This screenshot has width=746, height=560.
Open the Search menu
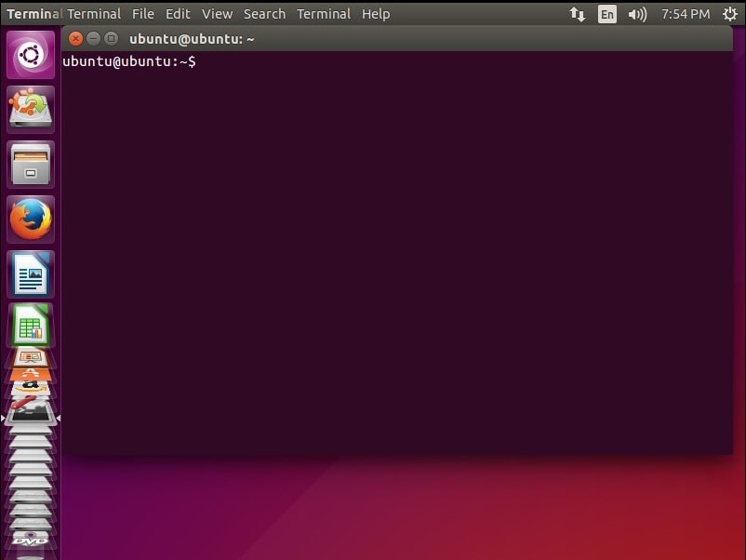(264, 14)
